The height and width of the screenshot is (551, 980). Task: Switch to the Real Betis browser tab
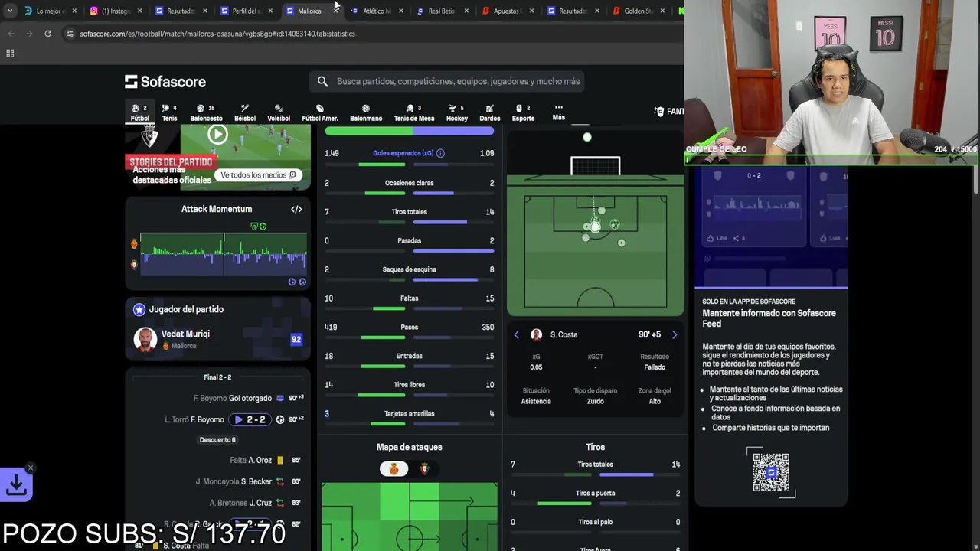(x=441, y=11)
